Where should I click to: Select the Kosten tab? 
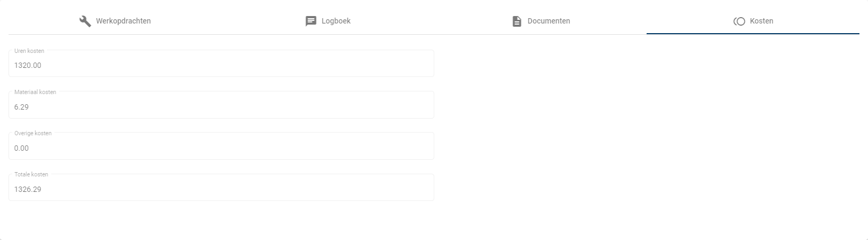pyautogui.click(x=761, y=21)
